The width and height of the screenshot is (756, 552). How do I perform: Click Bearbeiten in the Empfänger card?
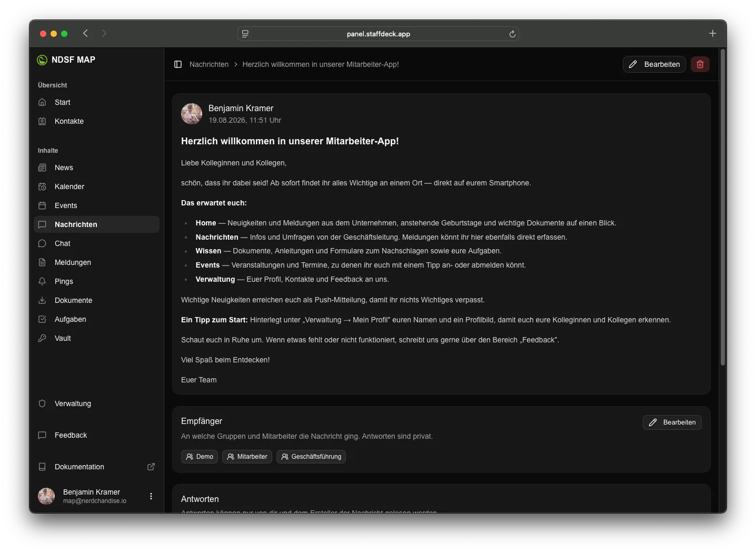pos(672,422)
